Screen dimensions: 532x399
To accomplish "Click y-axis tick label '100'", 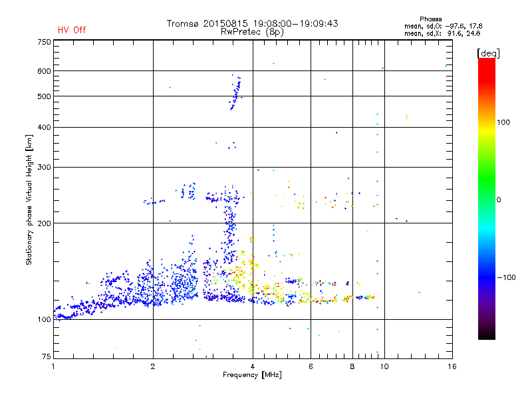I will 45,319.
